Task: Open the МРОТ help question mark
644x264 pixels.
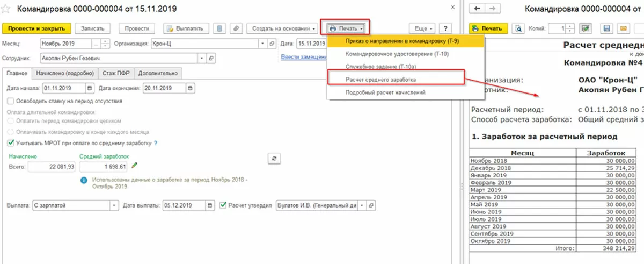Action: [x=156, y=143]
